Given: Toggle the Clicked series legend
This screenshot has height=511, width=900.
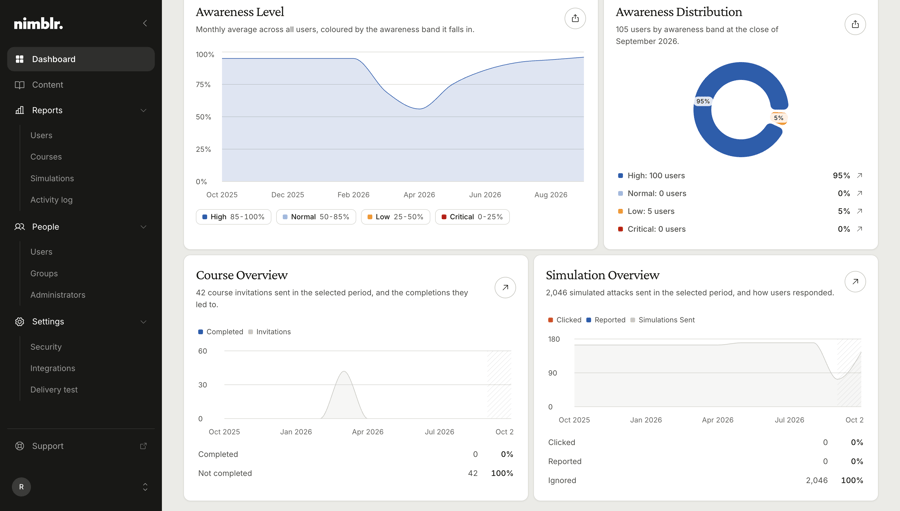Looking at the screenshot, I should pyautogui.click(x=565, y=320).
